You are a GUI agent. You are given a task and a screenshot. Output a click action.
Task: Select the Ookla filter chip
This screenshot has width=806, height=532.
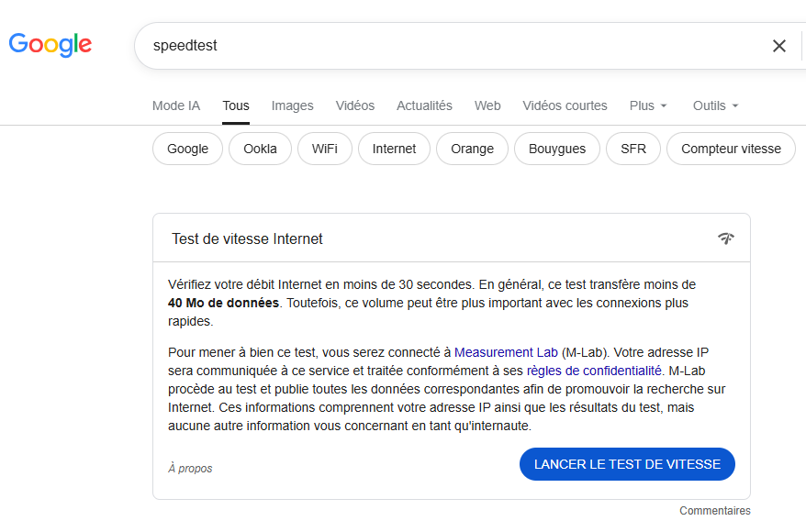tap(260, 149)
